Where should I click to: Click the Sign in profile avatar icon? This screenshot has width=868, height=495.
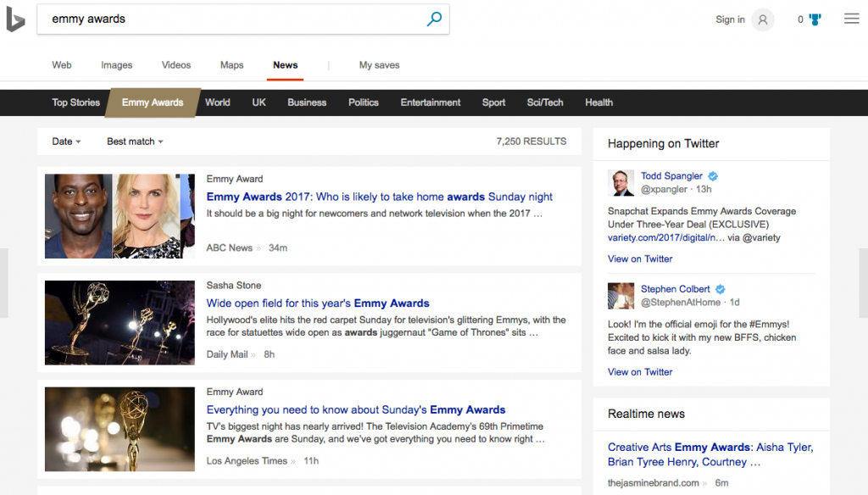[x=762, y=20]
